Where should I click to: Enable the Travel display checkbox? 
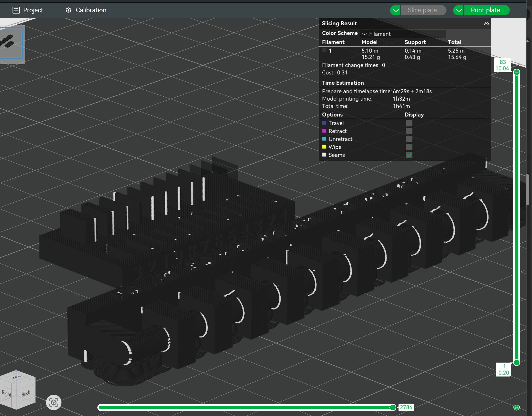(409, 123)
